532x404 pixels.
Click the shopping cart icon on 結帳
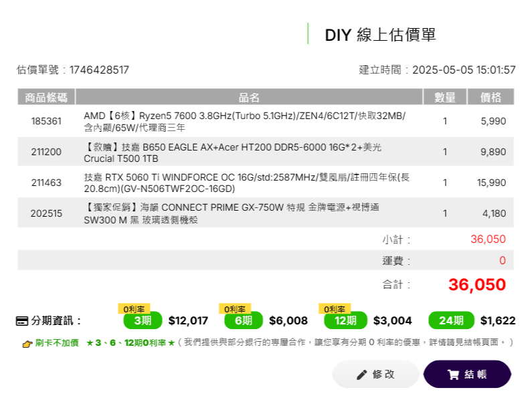click(x=453, y=375)
